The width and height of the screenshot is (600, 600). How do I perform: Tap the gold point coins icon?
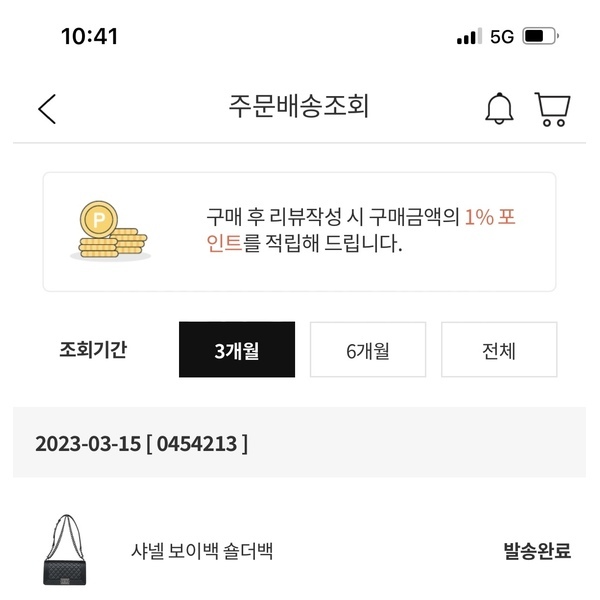[111, 230]
